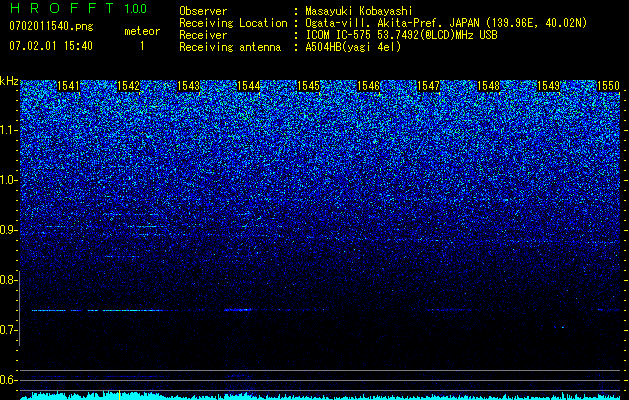Click the Receiver field label
Screen dimensions: 629x400
(203, 35)
